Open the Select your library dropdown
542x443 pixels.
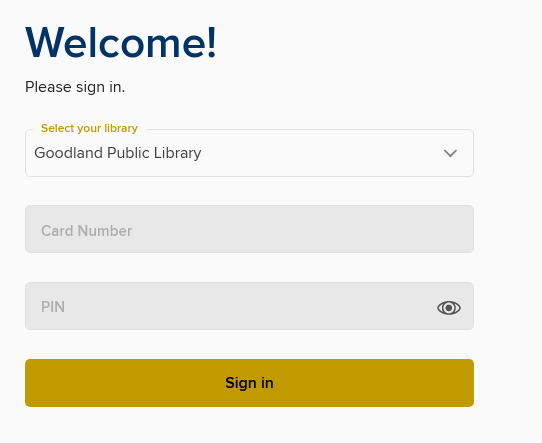pos(249,153)
